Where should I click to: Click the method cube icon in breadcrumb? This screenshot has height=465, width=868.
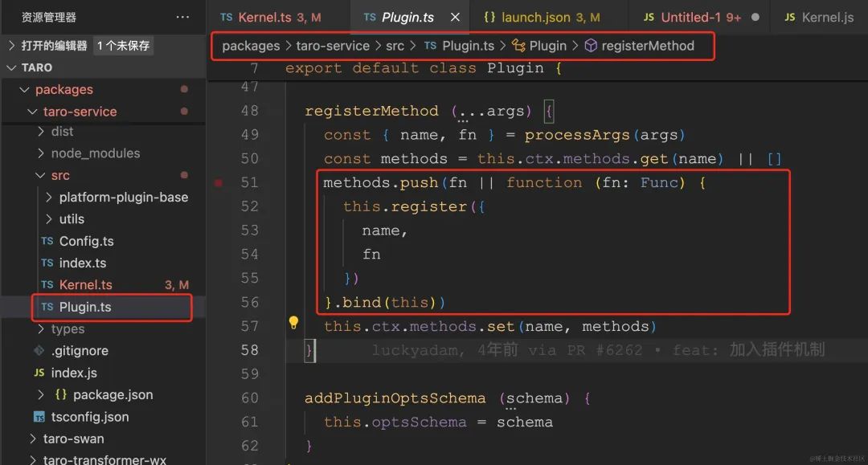[x=591, y=45]
